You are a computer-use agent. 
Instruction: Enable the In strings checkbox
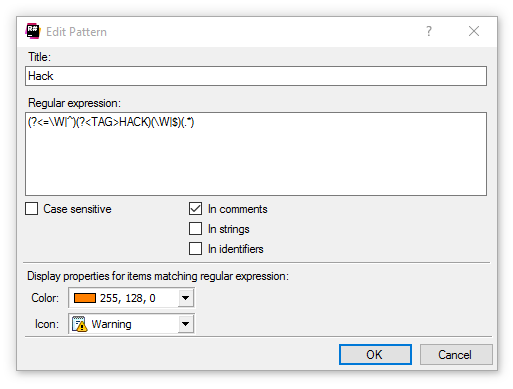[195, 229]
